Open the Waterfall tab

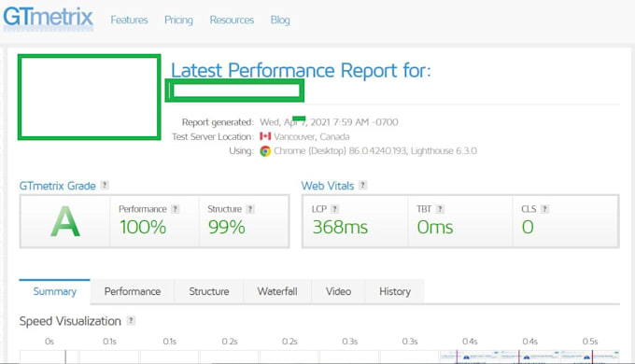277,291
